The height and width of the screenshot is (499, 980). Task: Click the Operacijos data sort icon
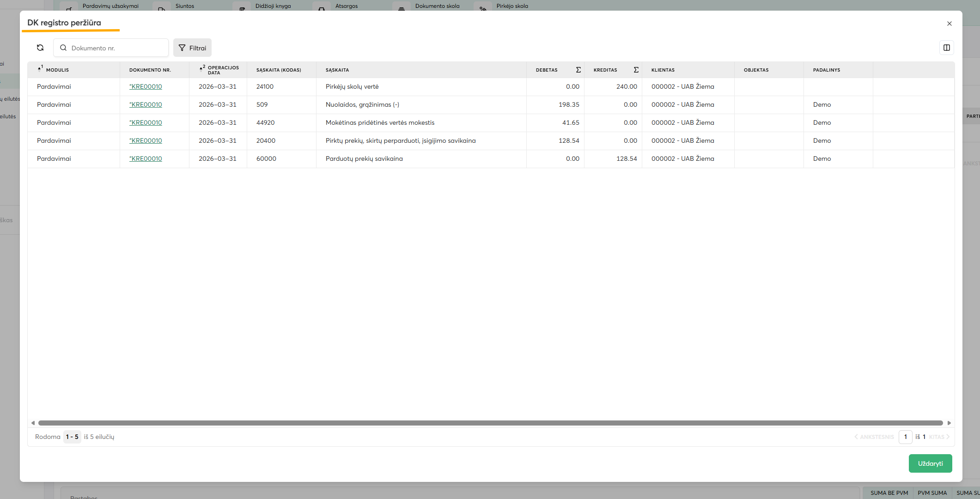202,68
